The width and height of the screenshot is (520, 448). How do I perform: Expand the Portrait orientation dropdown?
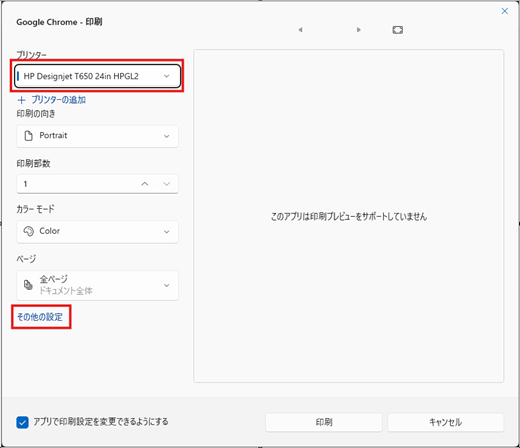tap(97, 136)
